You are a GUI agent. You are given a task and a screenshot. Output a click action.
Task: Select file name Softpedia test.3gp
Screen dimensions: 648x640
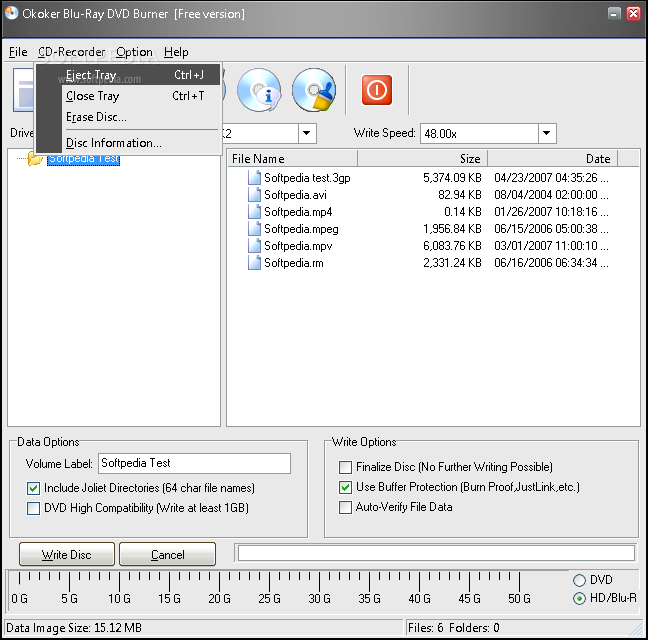pyautogui.click(x=307, y=178)
